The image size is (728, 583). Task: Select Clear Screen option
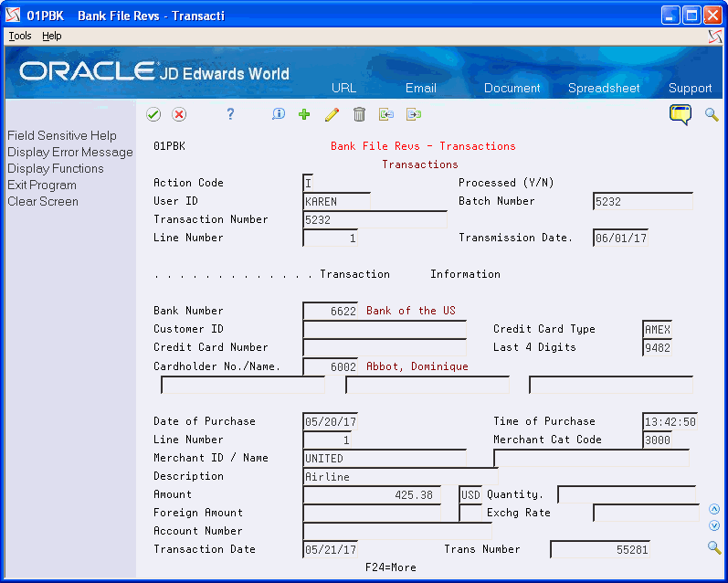coord(43,202)
